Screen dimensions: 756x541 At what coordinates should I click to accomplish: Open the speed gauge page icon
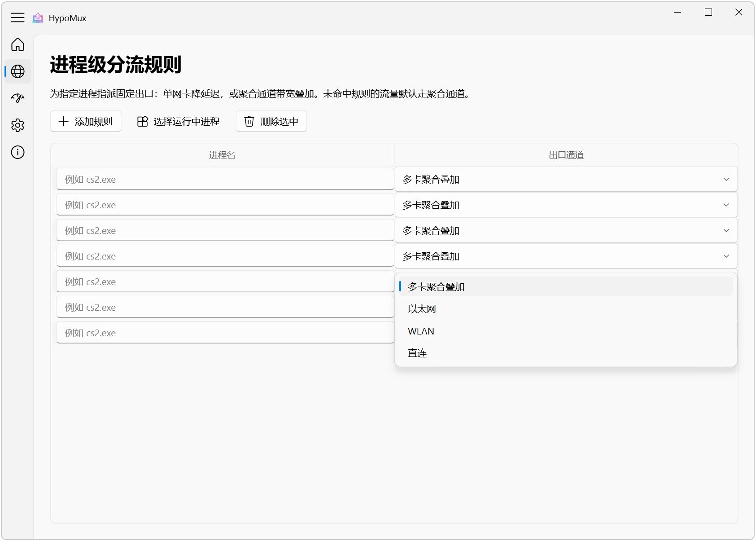coord(18,98)
